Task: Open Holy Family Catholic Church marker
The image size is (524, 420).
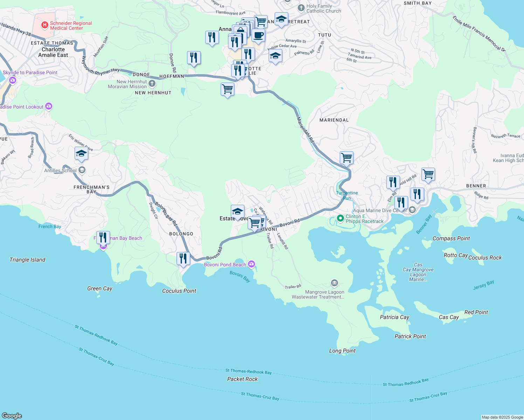Action: click(301, 8)
